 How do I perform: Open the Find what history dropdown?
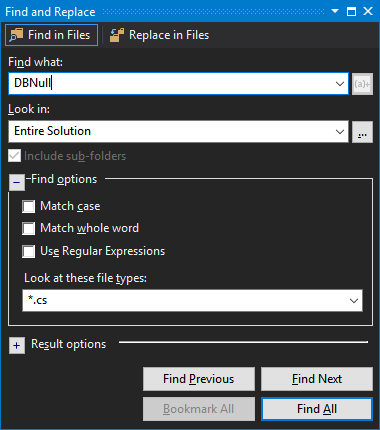pos(340,84)
